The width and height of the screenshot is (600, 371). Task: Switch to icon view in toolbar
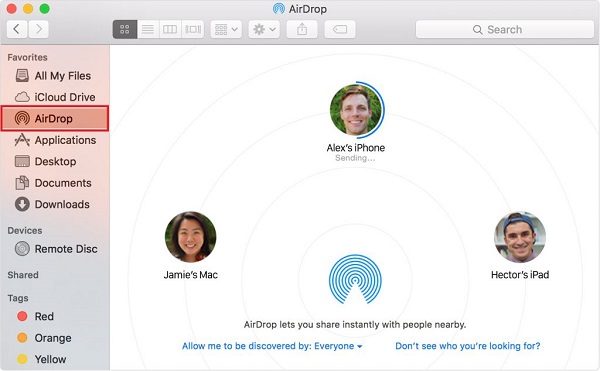point(125,29)
